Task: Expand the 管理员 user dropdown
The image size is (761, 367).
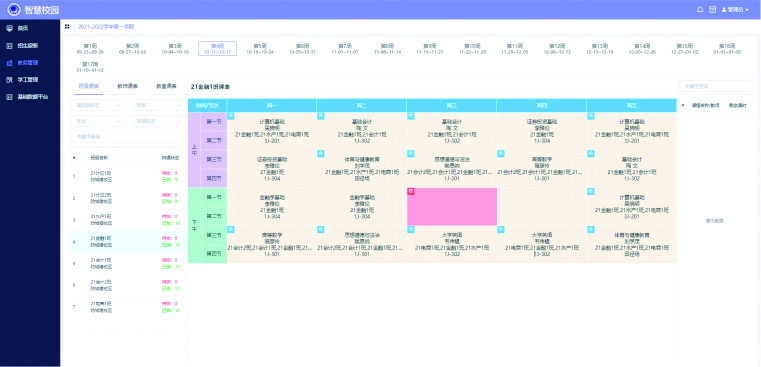Action: coord(735,9)
